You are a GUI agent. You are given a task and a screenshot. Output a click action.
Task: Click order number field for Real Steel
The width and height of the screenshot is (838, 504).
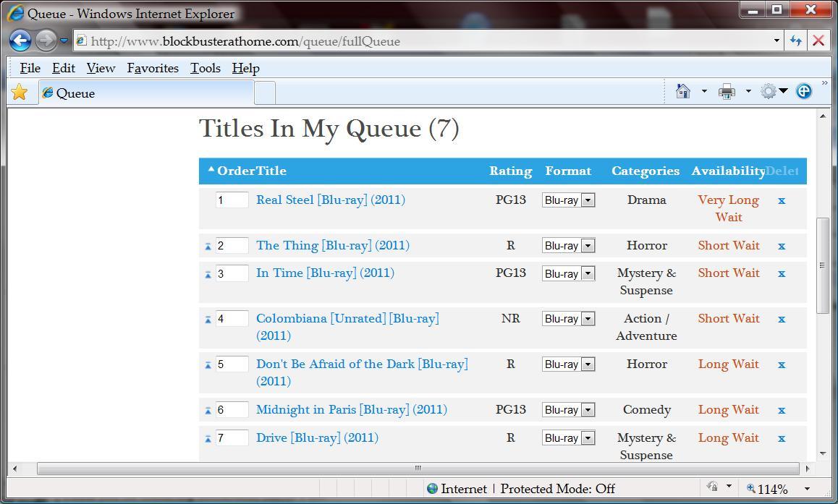pos(232,200)
